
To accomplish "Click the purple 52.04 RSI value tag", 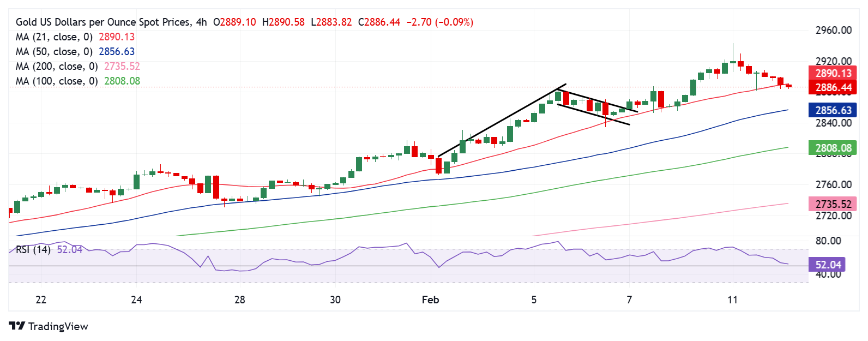I will [x=828, y=265].
